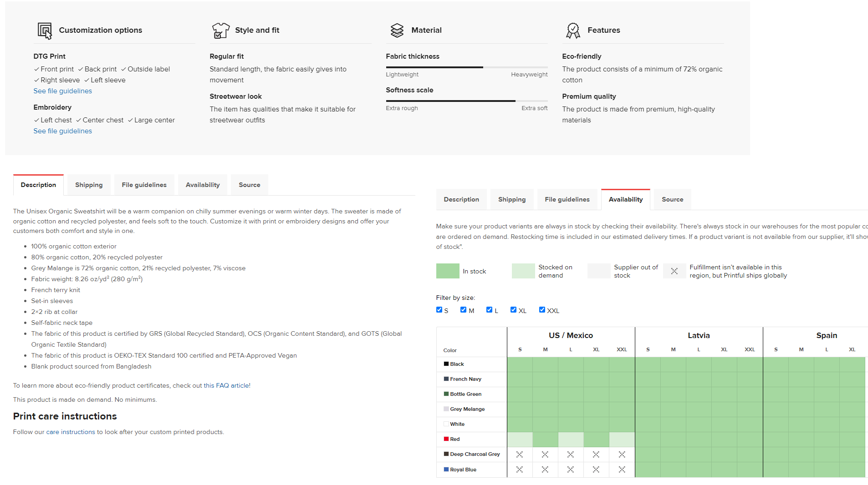Screen dimensions: 868x485
Task: Click Red US size S availability cell
Action: click(520, 440)
